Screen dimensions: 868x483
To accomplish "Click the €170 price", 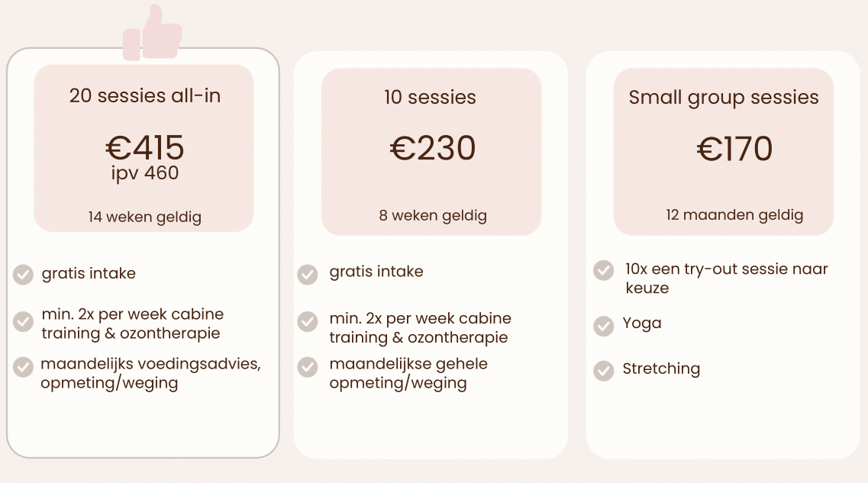I will (734, 149).
